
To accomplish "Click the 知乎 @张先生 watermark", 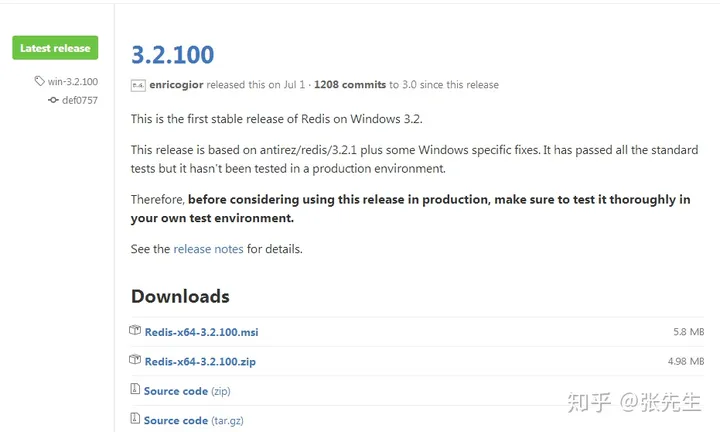I will (x=634, y=402).
